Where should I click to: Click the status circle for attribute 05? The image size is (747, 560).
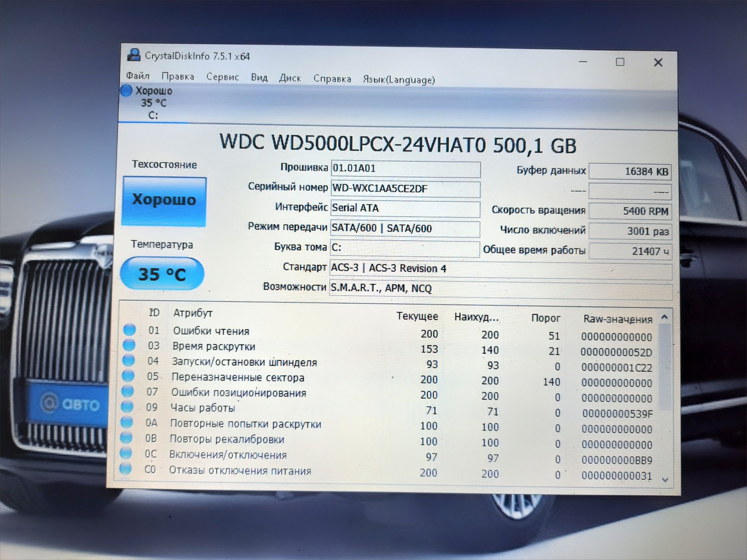[x=128, y=376]
